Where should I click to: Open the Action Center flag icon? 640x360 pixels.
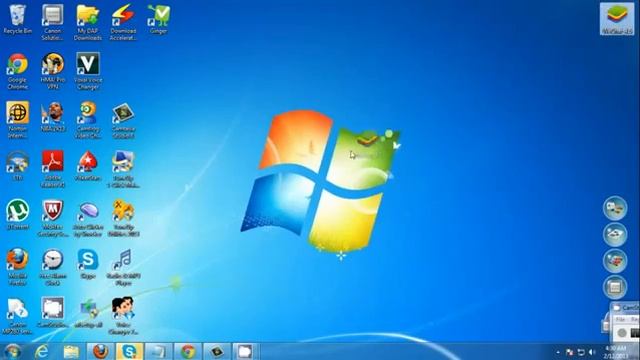(569, 352)
